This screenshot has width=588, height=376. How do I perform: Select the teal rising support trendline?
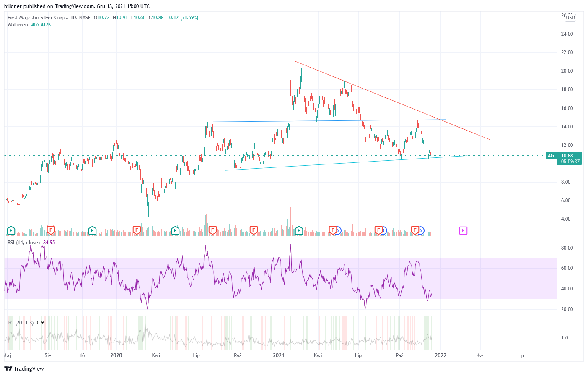tap(346, 163)
